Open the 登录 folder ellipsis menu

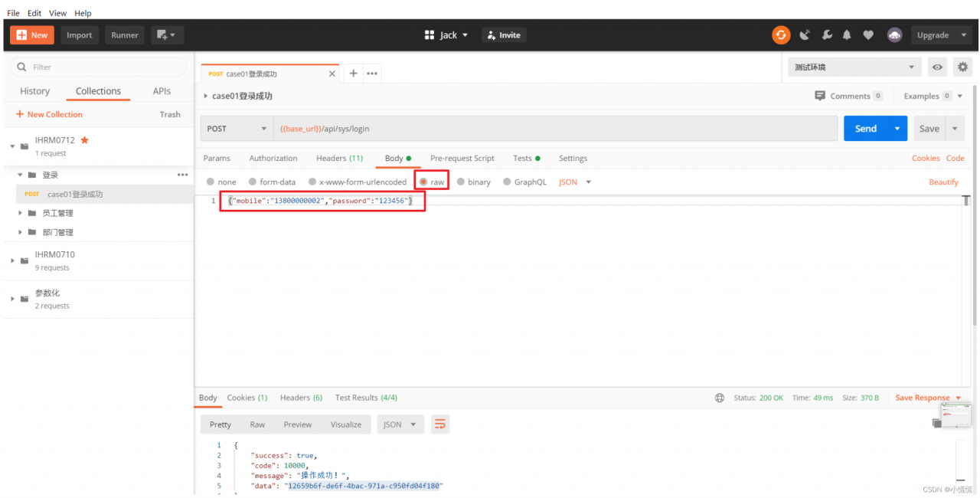[182, 175]
